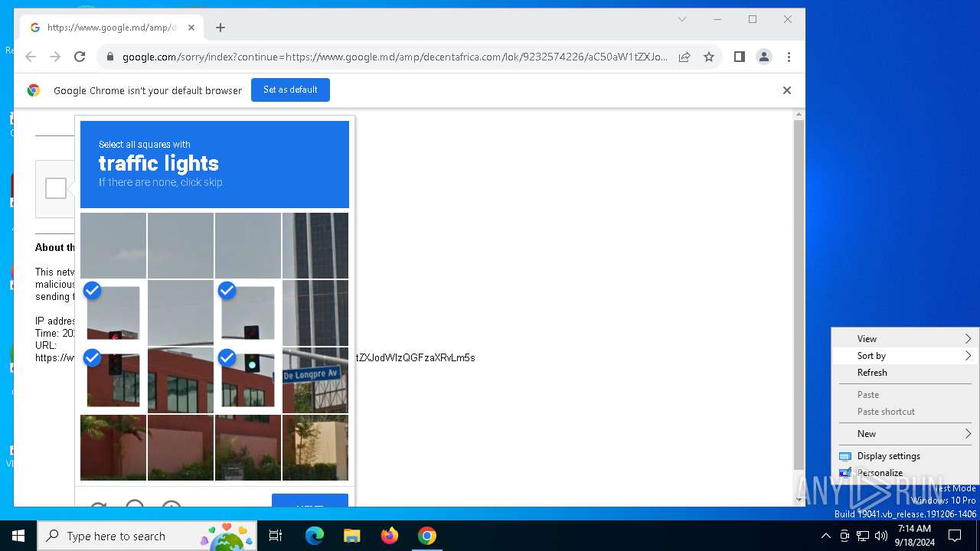
Task: Click the Chrome forward arrow
Action: coord(55,57)
